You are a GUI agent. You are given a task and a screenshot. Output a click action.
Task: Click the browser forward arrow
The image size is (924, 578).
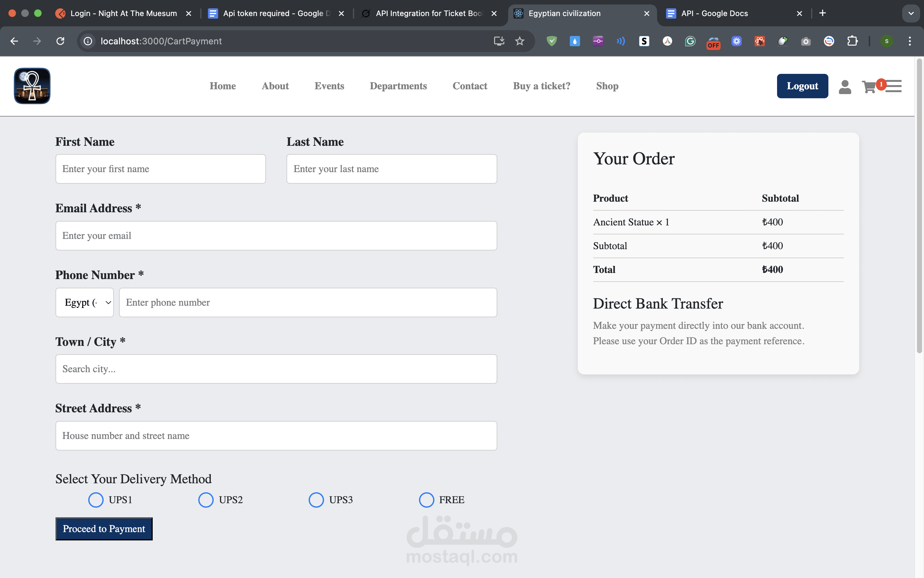coord(37,41)
